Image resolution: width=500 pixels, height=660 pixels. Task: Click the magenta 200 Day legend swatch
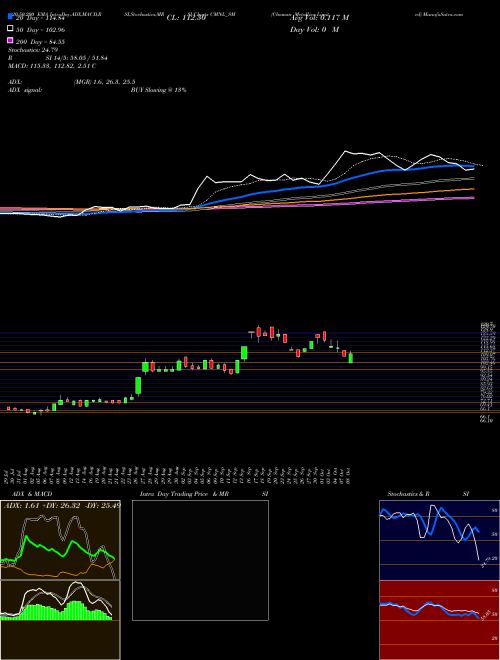10,40
